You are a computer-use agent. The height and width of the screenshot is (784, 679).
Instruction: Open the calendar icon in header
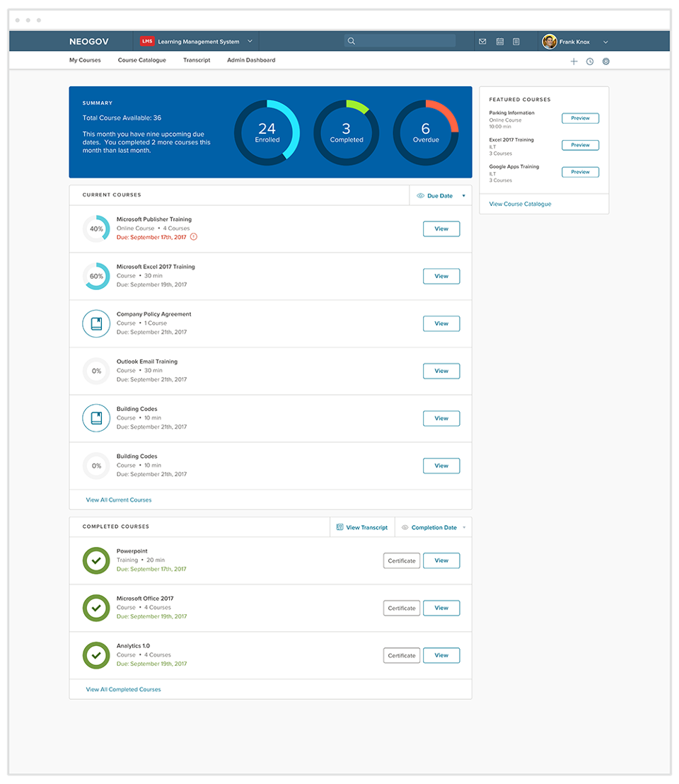pos(499,42)
